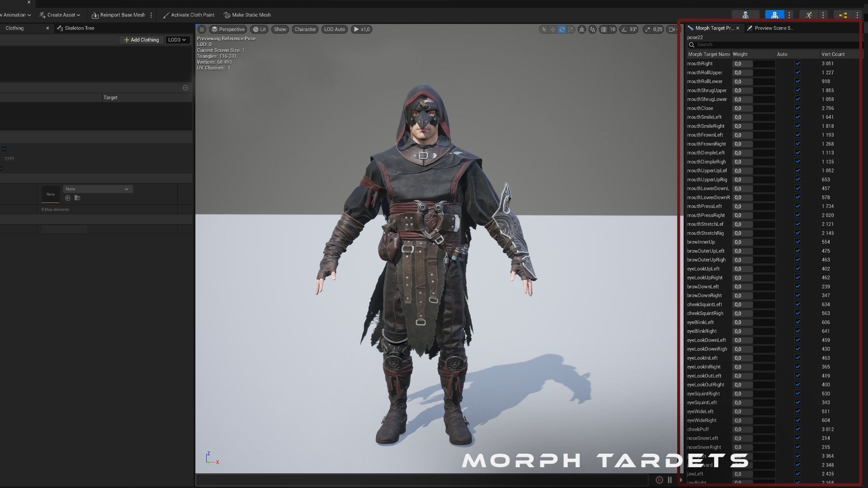Image resolution: width=868 pixels, height=488 pixels.
Task: Click the Add Clothing button
Action: [141, 40]
